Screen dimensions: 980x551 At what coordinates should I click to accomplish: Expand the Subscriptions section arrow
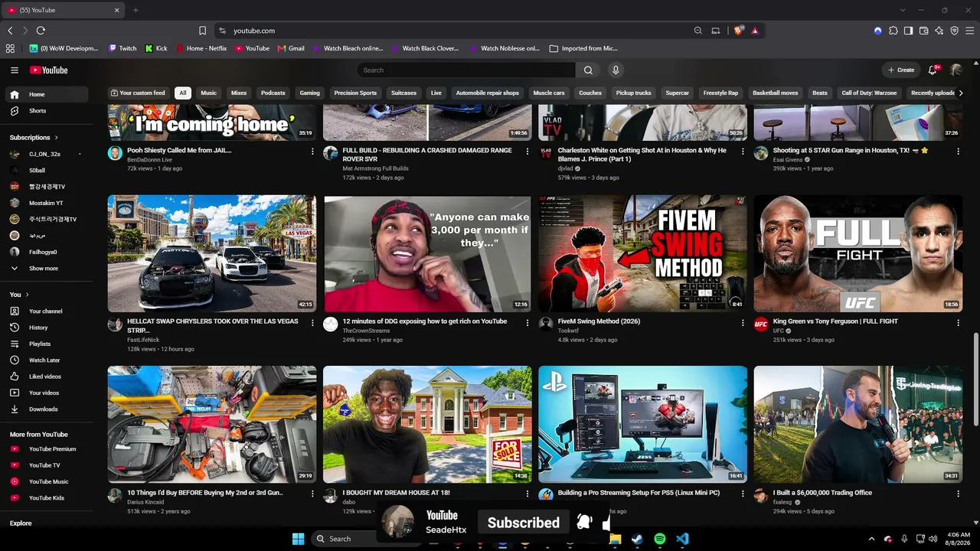point(56,138)
